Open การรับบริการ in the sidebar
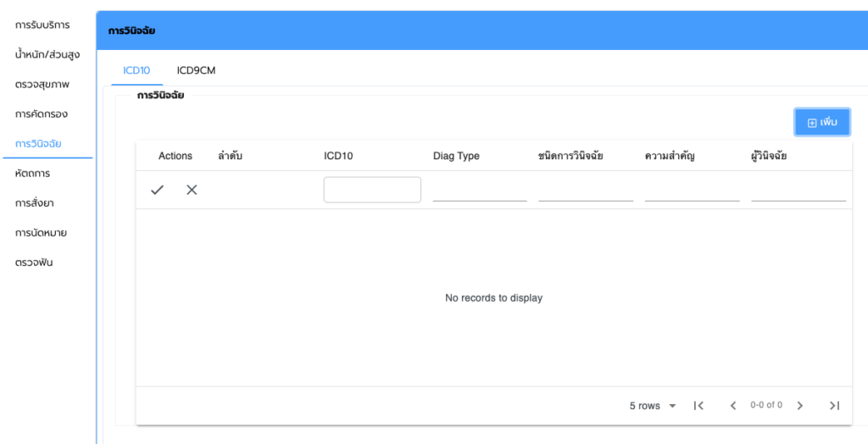Screen dimensions: 868x444 pos(42,25)
